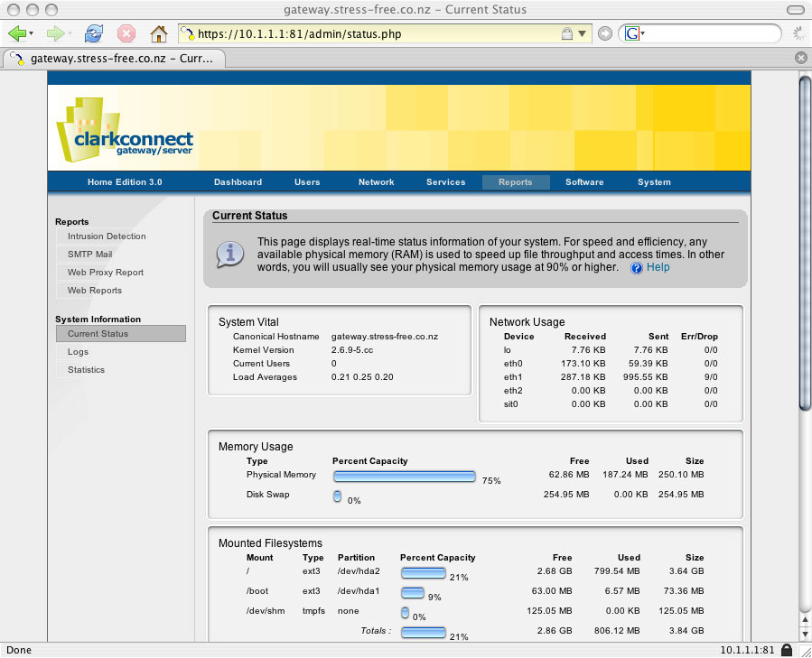Click the totals used value 806.12 MB

point(617,631)
